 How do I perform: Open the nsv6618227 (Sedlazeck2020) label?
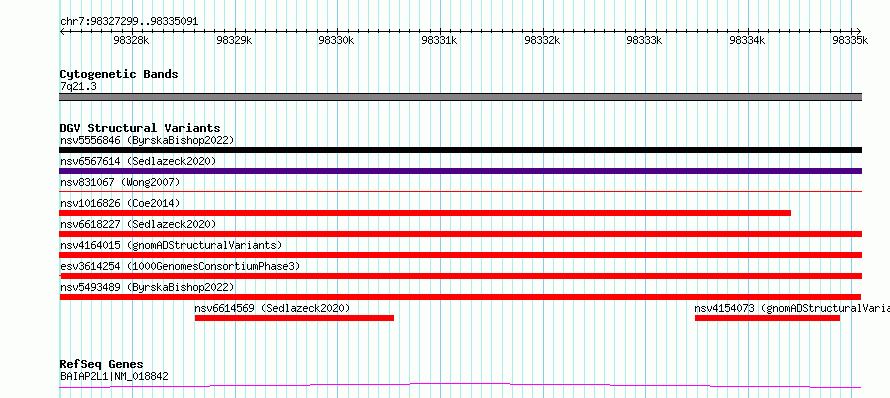tap(138, 224)
